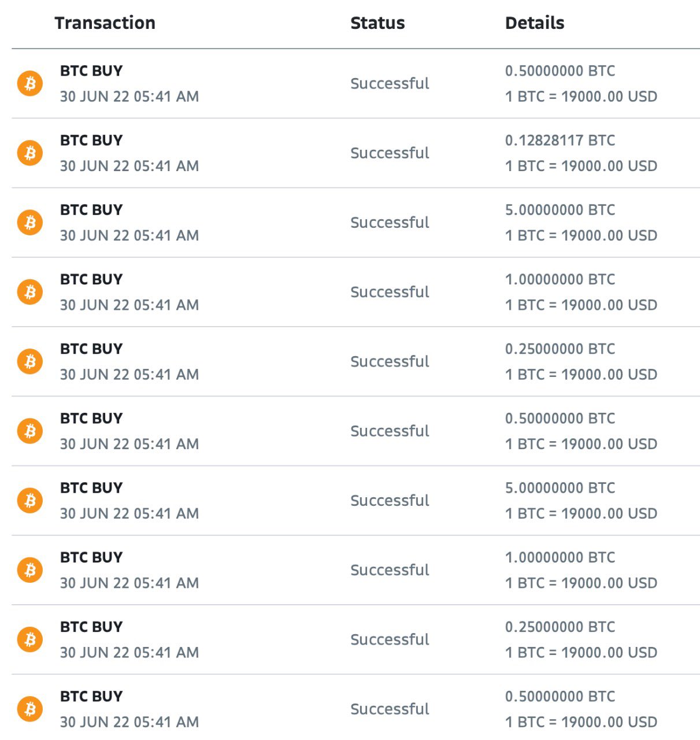Viewport: 700px width, 740px height.
Task: Click the Bitcoin icon in the third transaction row
Action: click(x=30, y=223)
